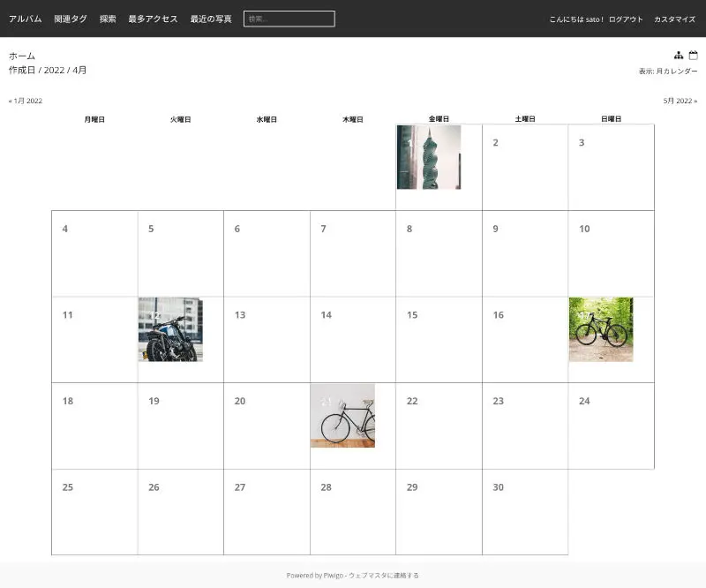
Task: Click the calendar view icon
Action: [x=694, y=56]
